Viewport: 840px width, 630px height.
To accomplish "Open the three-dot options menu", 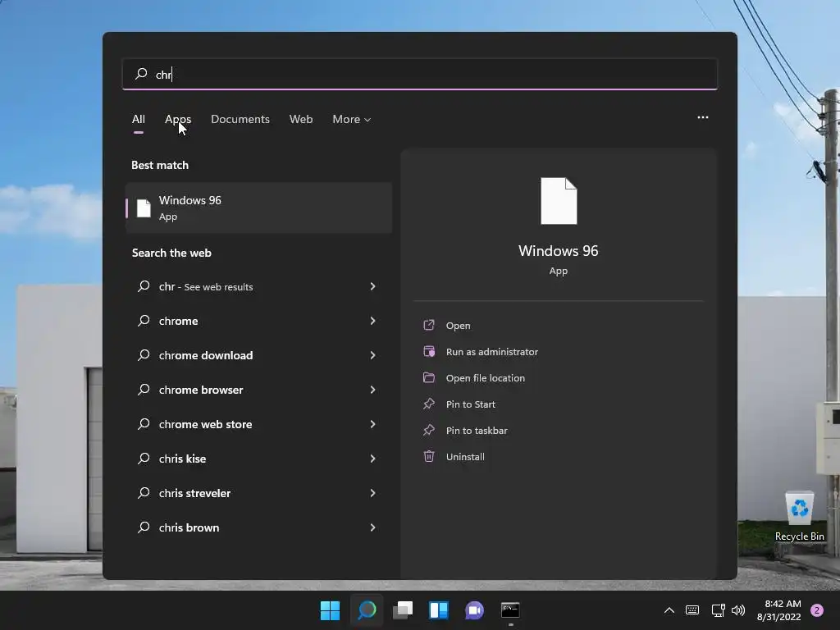I will pos(703,117).
